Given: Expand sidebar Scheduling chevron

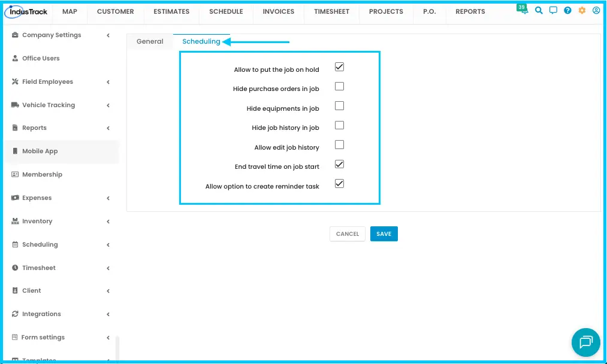Looking at the screenshot, I should 108,245.
